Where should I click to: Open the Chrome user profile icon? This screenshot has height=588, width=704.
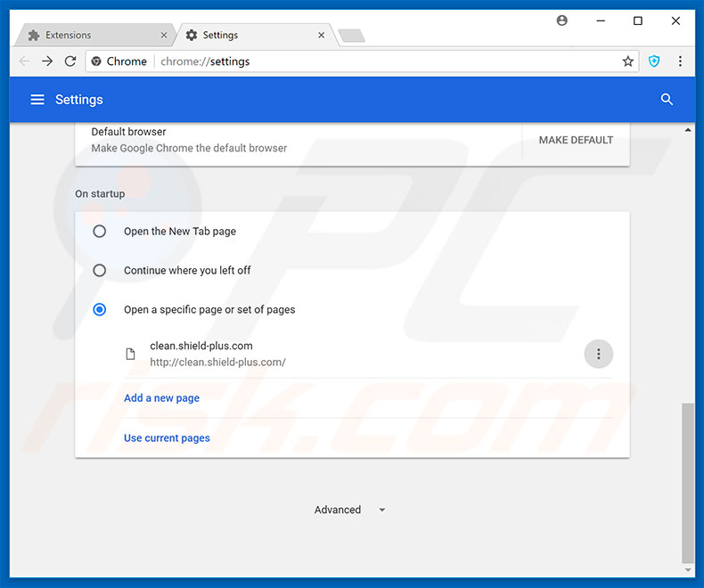click(562, 20)
